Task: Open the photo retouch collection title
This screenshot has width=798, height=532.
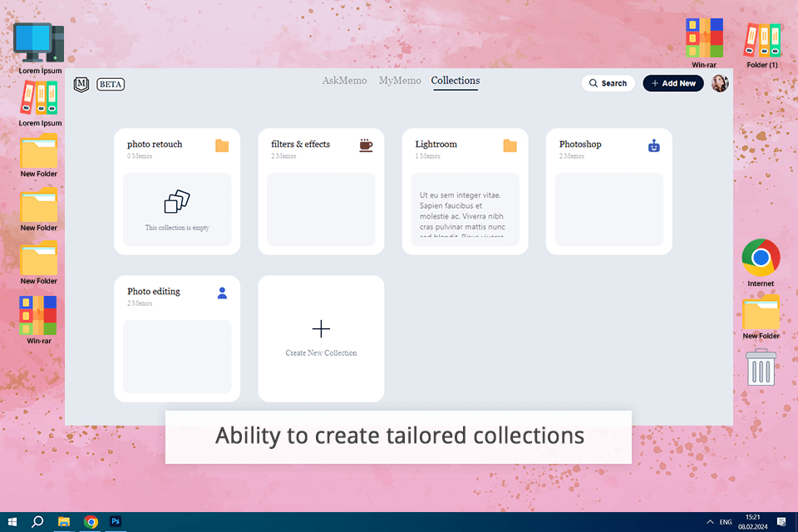Action: click(x=155, y=144)
